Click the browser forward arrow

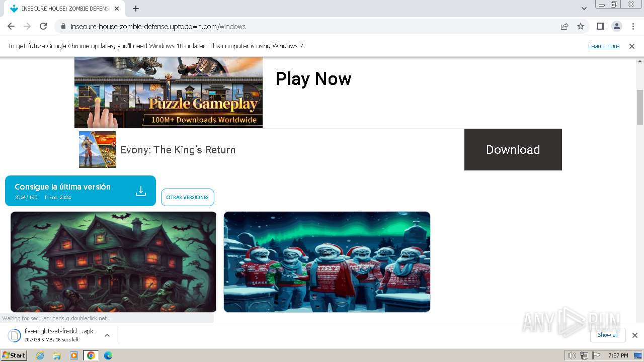click(27, 26)
